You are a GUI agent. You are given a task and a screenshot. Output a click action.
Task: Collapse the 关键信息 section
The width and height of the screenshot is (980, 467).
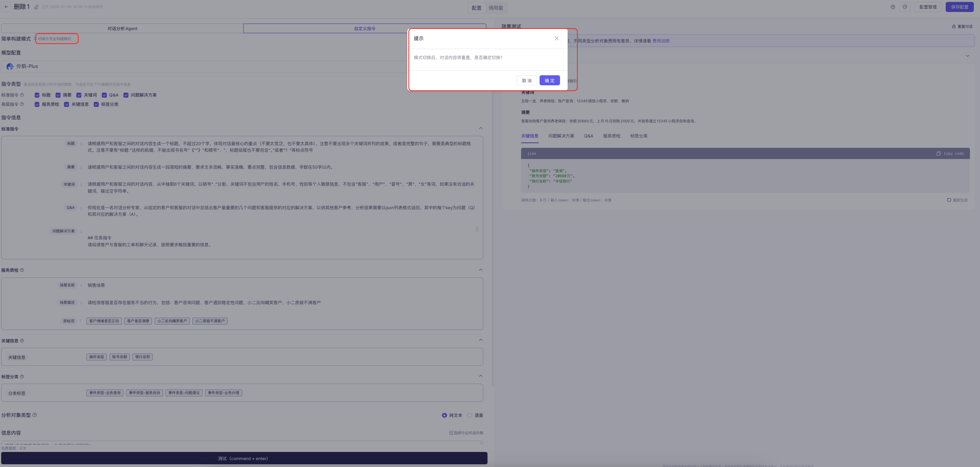pos(481,340)
